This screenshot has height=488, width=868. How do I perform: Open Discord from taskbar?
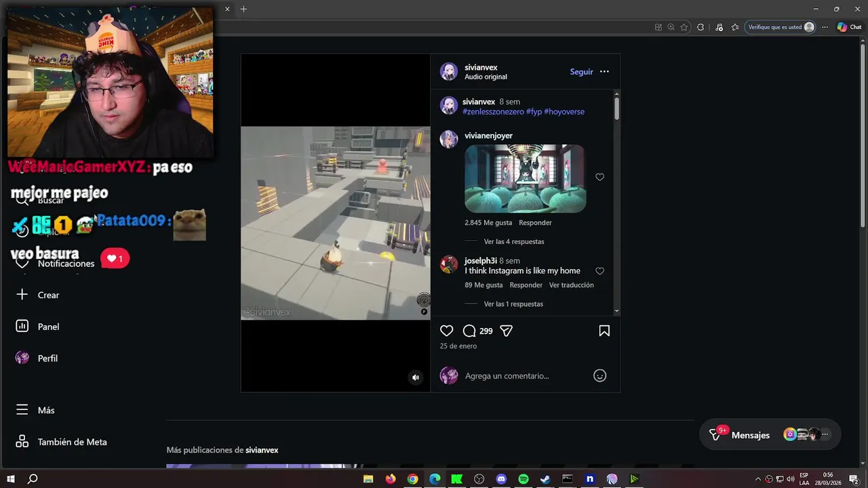click(501, 479)
